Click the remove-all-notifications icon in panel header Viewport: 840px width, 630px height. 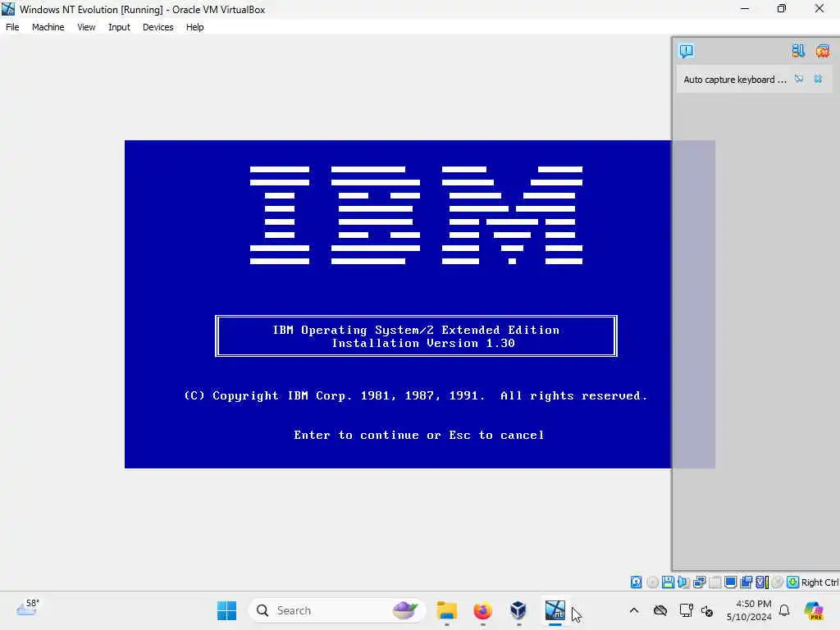823,51
